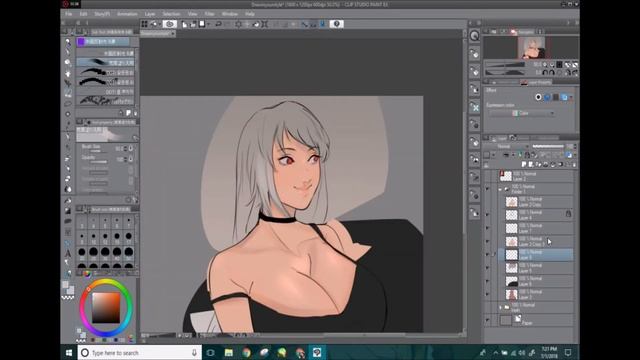Viewport: 640px width, 360px height.
Task: Select the second brush preset in Sub Tool list
Action: (105, 62)
